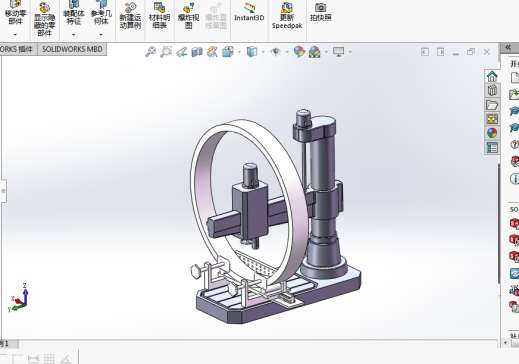Click the Zoom to Fit magnifier icon
Screen dimensions: 519x364
tap(151, 52)
